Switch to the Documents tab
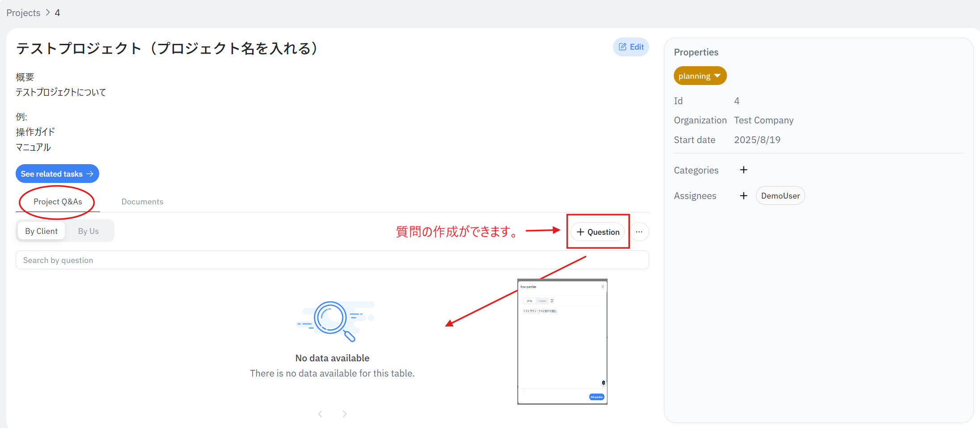Viewport: 980px width, 428px height. pos(142,202)
